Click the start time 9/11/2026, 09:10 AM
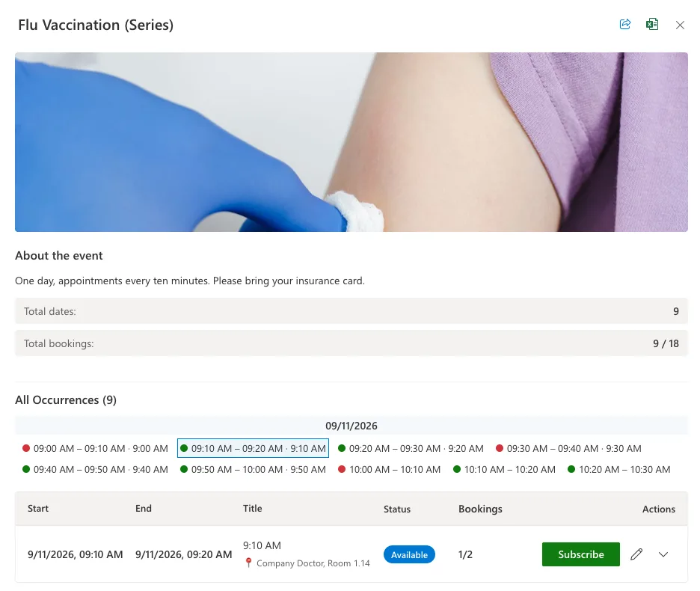This screenshot has width=700, height=591. (x=75, y=554)
